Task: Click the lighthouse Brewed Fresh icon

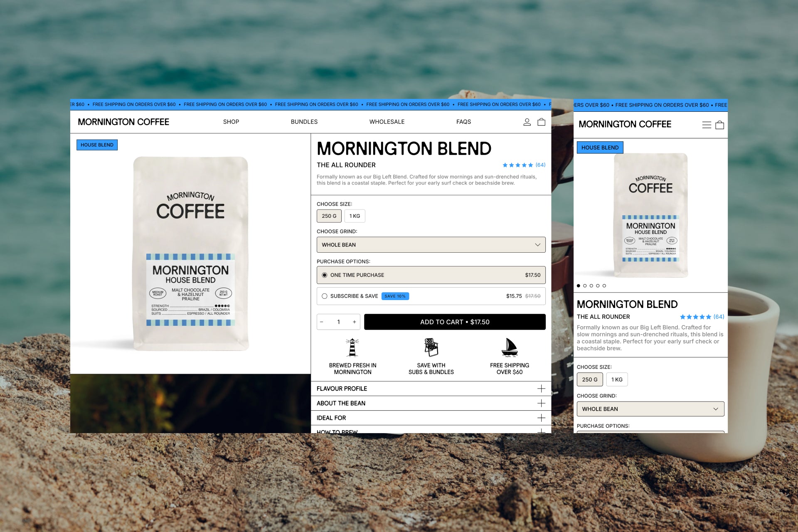Action: pos(352,347)
